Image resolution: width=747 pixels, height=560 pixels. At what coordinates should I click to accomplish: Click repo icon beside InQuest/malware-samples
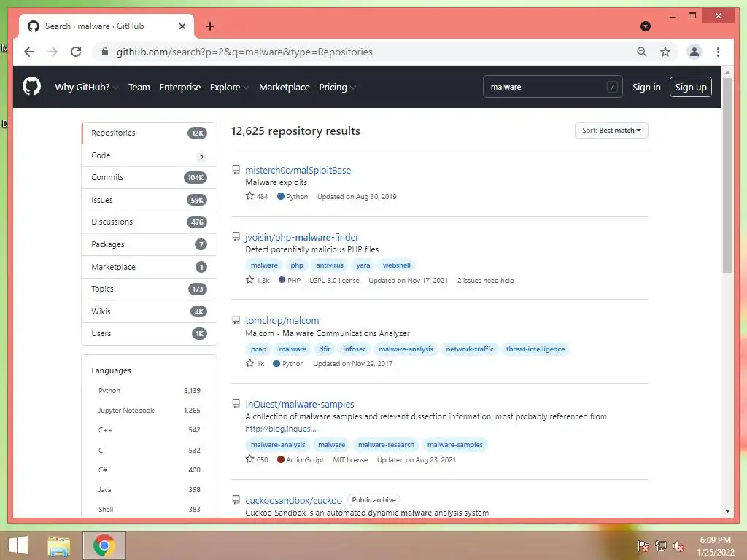tap(236, 404)
